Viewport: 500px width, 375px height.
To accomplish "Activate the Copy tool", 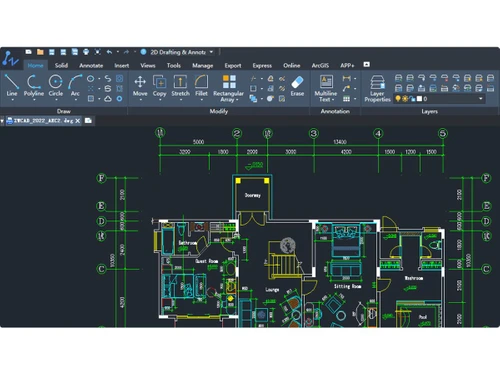I will [x=159, y=85].
